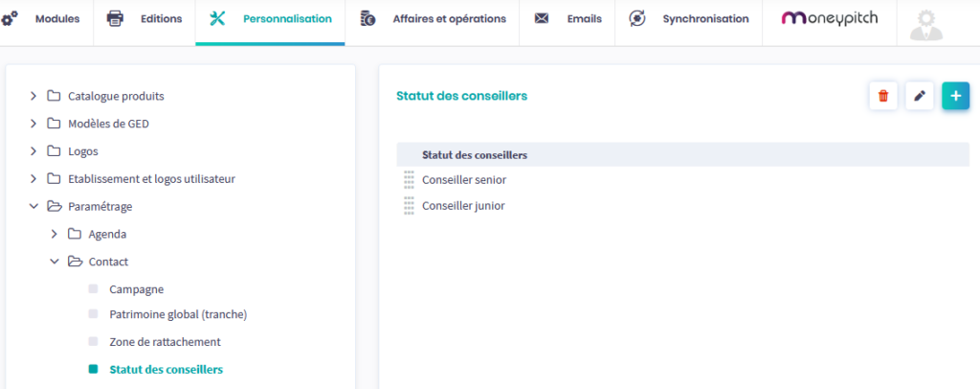Click the pencil edit icon

point(919,96)
